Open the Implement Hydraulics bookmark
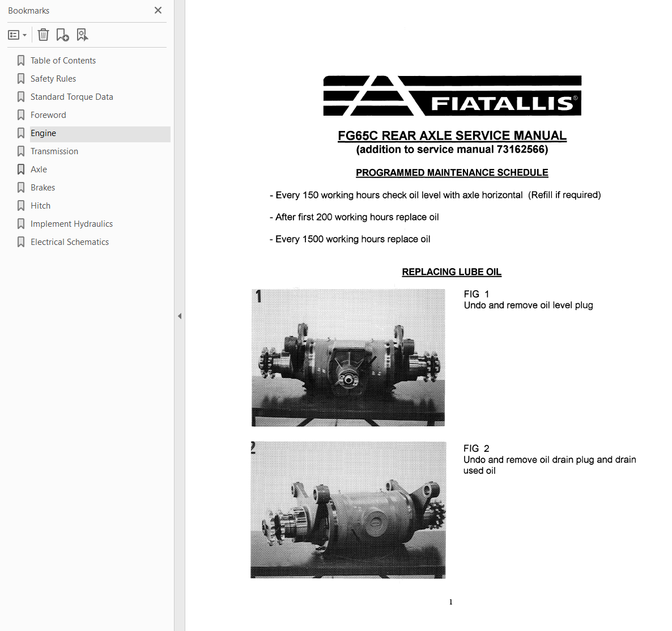Viewport: 672px width, 631px height. click(x=71, y=224)
